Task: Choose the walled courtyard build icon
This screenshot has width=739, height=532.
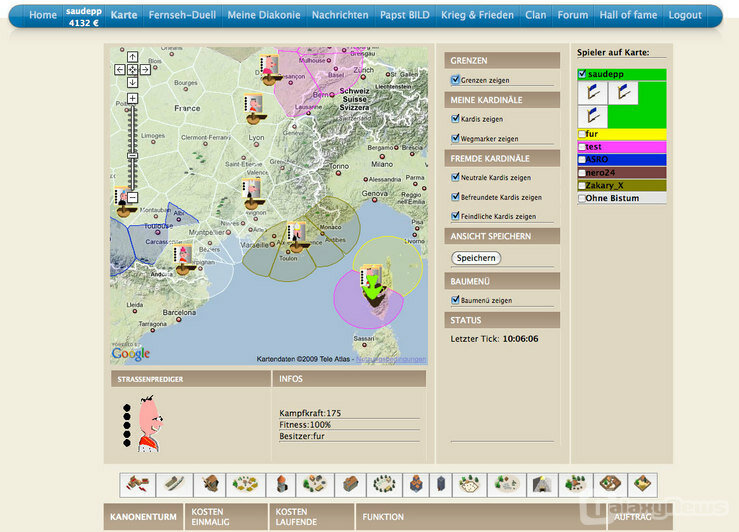Action: pos(609,485)
